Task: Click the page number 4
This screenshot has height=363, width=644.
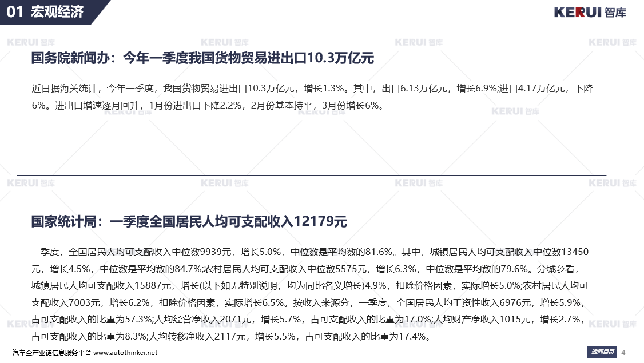Action: 623,353
